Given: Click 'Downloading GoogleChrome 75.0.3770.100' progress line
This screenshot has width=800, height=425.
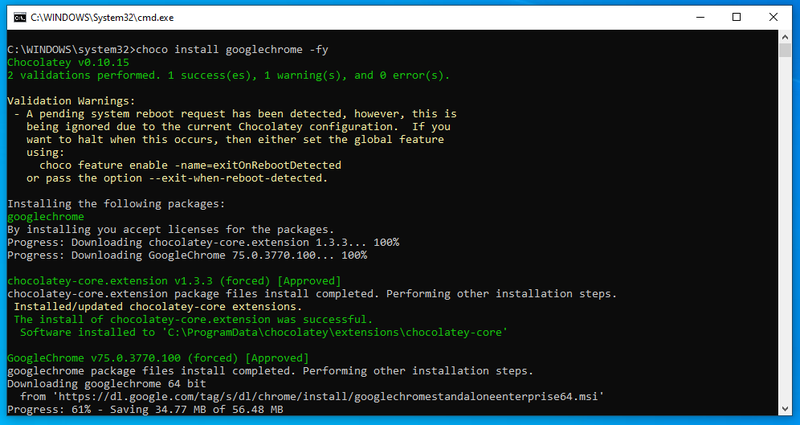Looking at the screenshot, I should click(187, 255).
